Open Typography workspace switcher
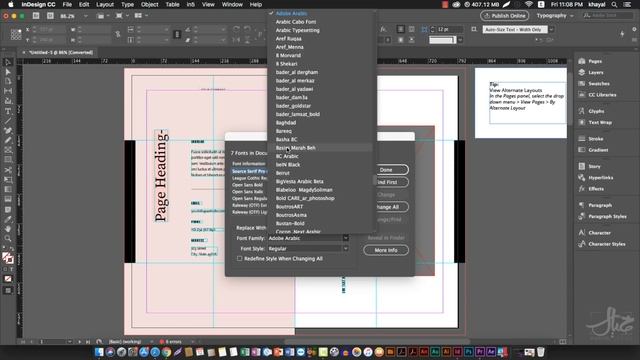Image resolution: width=640 pixels, height=360 pixels. pyautogui.click(x=554, y=16)
